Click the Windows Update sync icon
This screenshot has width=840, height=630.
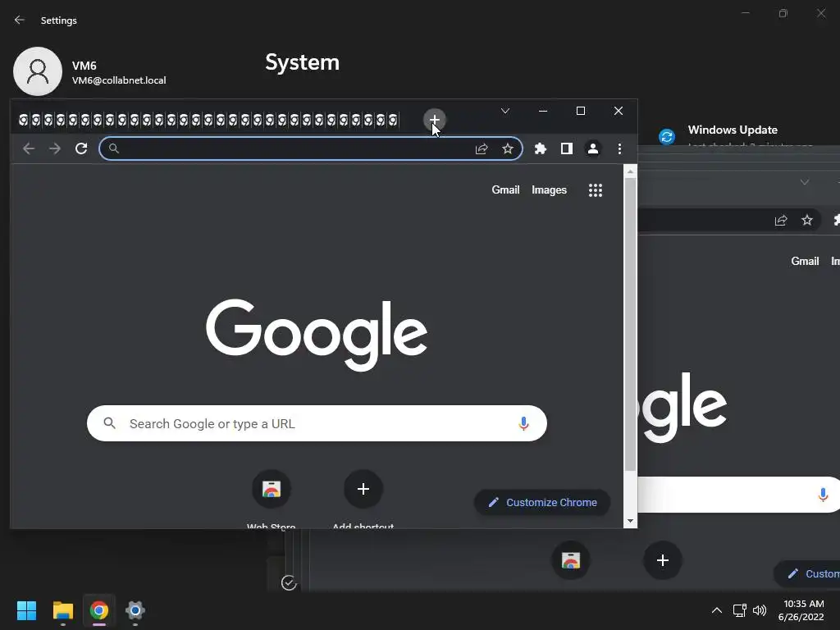coord(667,137)
